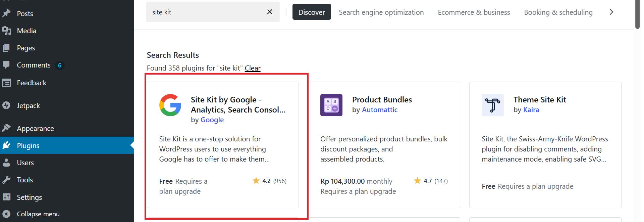Click the Pages icon

tap(6, 48)
